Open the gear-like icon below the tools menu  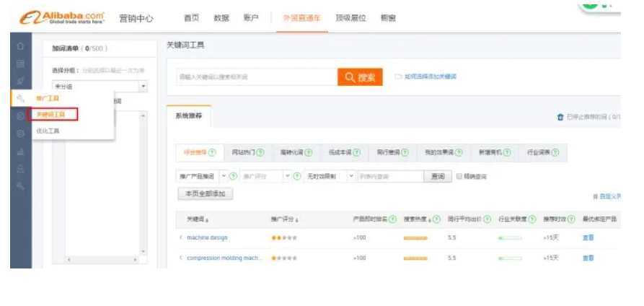20,134
